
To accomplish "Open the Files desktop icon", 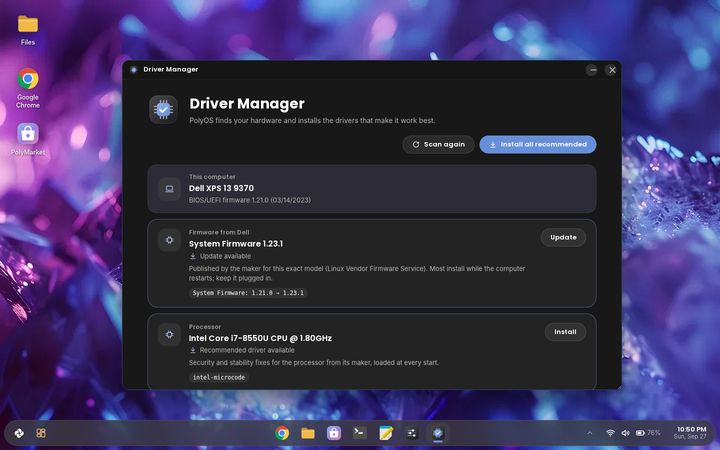I will (28, 30).
